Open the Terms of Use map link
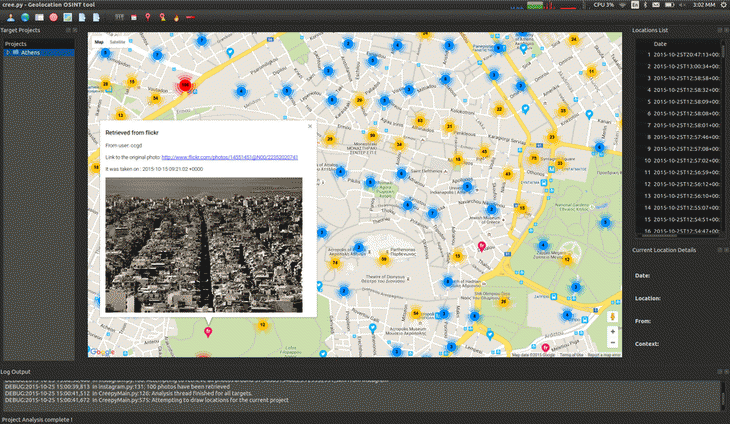This screenshot has height=424, width=730. (572, 355)
